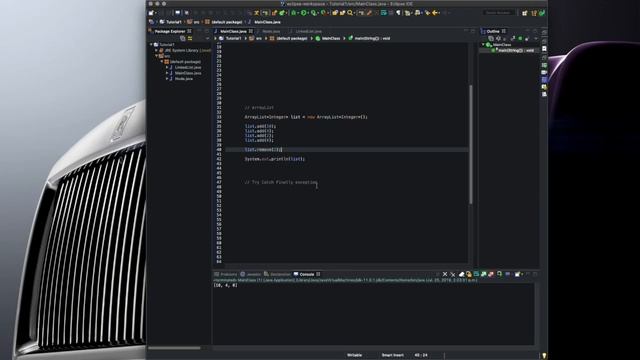Click the Open Console icon in the Console toolbar
Image resolution: width=640 pixels, height=360 pixels.
point(517,274)
